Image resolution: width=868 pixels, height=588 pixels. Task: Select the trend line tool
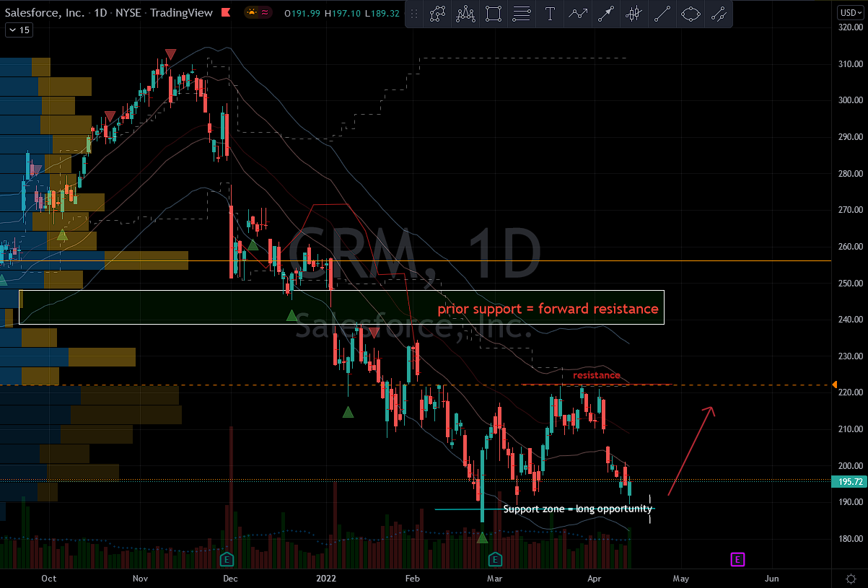pyautogui.click(x=662, y=13)
